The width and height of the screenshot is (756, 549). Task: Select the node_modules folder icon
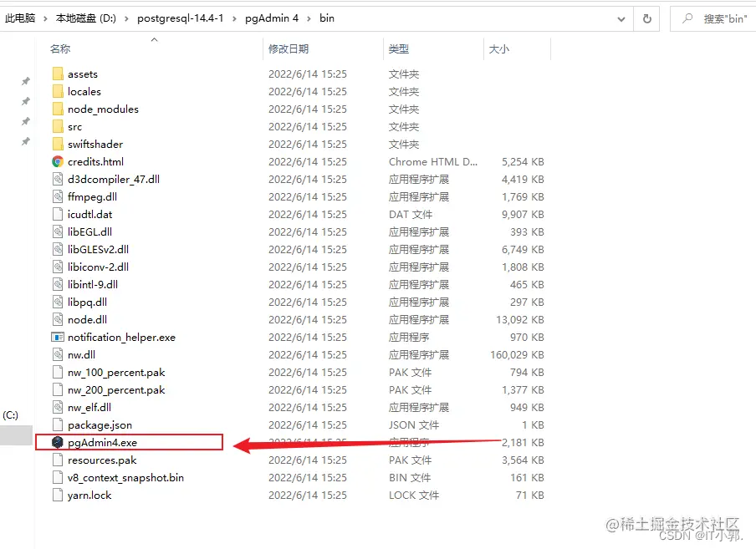(x=58, y=109)
